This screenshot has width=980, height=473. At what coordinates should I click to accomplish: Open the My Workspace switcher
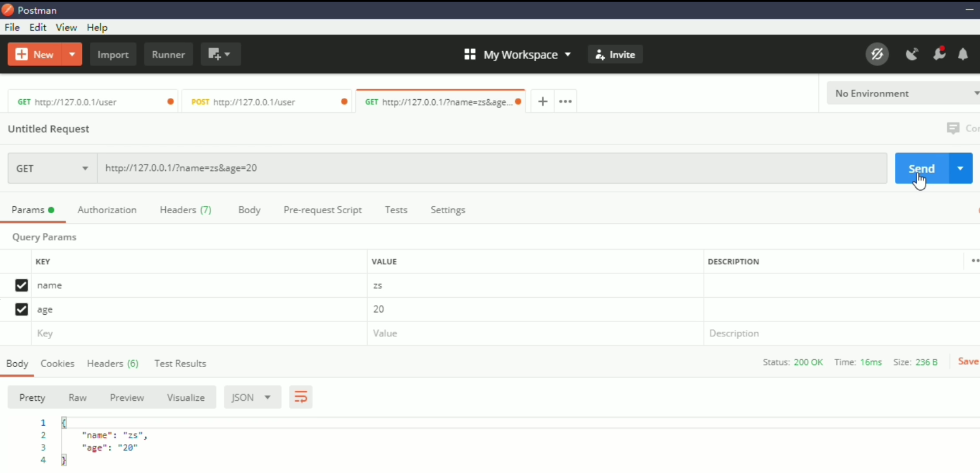[x=517, y=55]
